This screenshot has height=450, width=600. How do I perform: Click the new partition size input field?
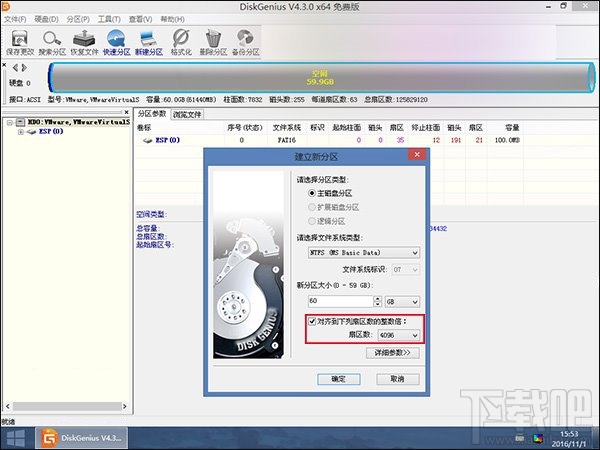tap(340, 301)
